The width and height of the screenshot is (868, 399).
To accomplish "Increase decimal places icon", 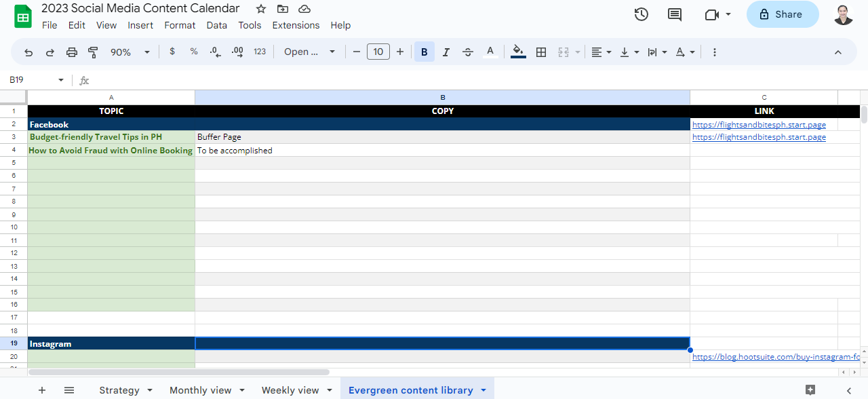I will (x=237, y=52).
